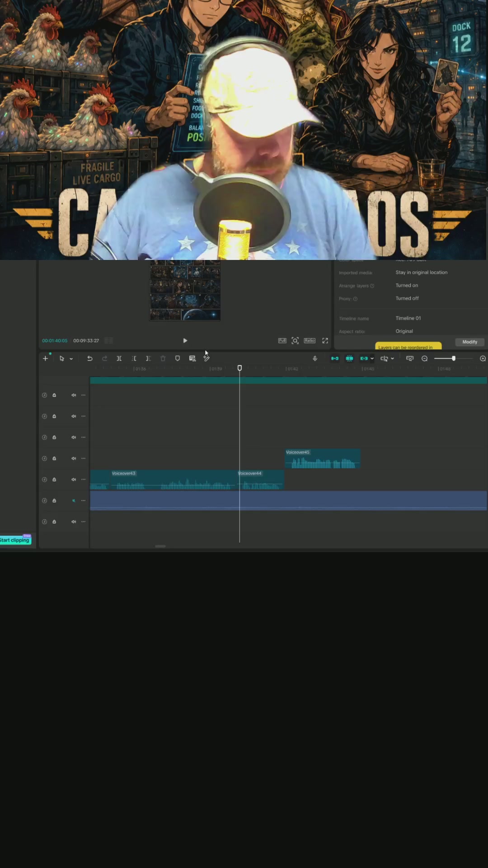The image size is (488, 868).
Task: Toggle lock on Voiceover45 track
Action: pos(54,458)
